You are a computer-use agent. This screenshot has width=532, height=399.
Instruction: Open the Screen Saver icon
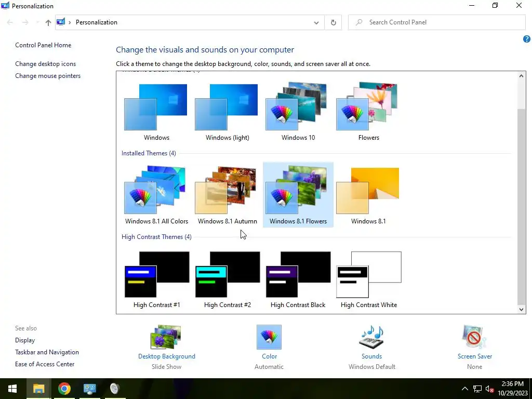click(474, 337)
